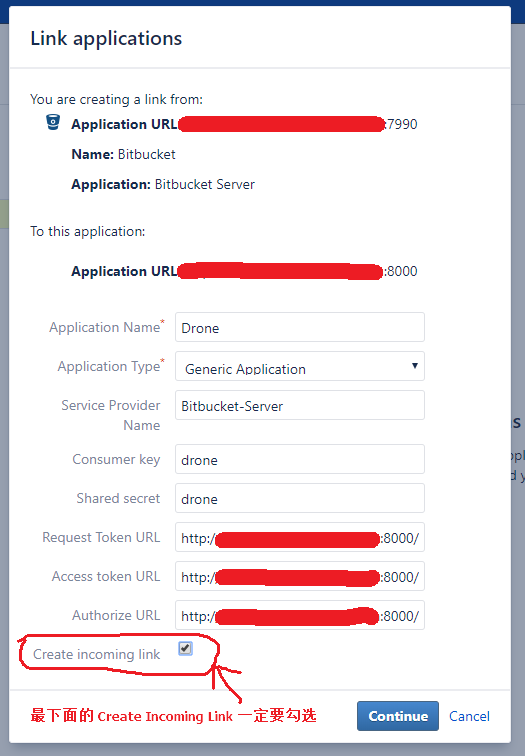Open the Application Type dropdown
Screen dimensions: 525x756
(x=299, y=366)
